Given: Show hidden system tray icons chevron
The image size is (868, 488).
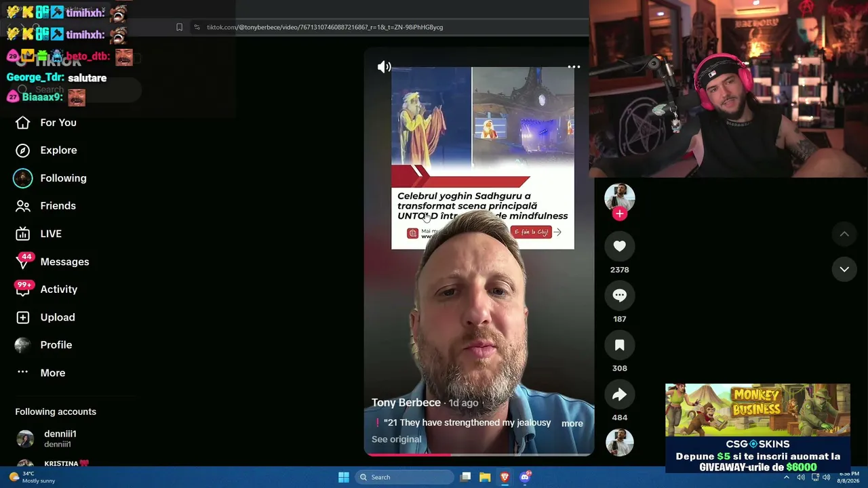Looking at the screenshot, I should pos(787,477).
